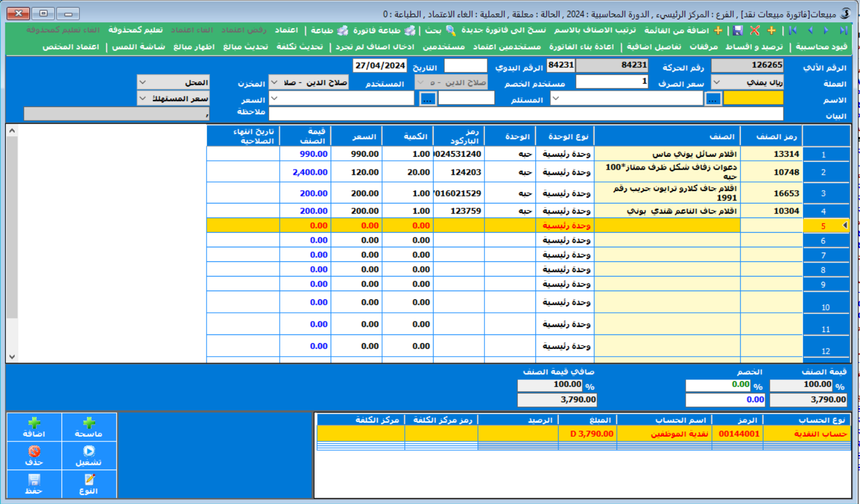Screen dimensions: 860x504
Task: Click the empty الرقم اليدوي manual number field
Action: point(466,65)
